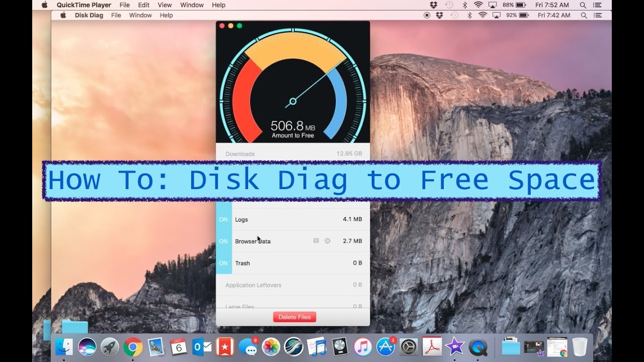Open Help menu in Disk Diag menu bar
644x362 pixels.
[x=167, y=15]
